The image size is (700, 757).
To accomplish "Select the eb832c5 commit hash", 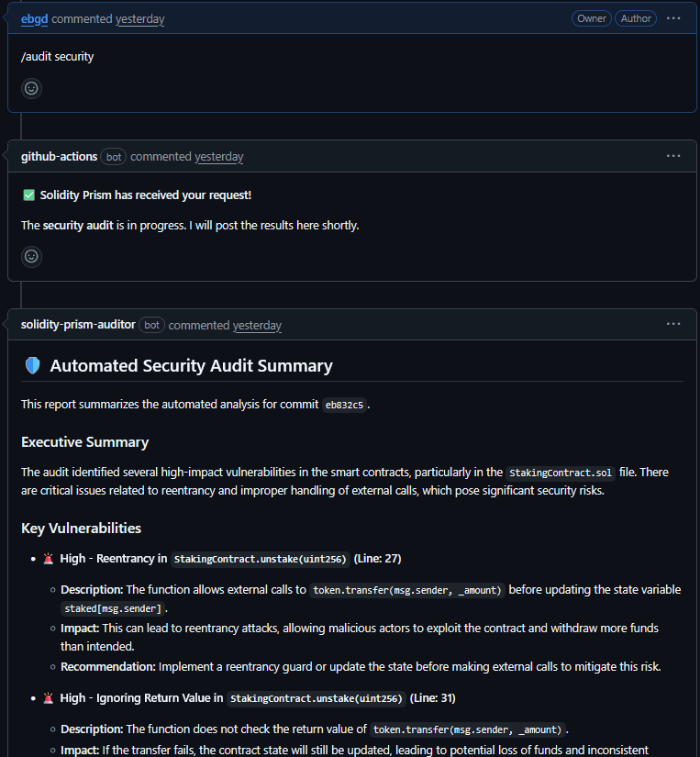I will [345, 404].
